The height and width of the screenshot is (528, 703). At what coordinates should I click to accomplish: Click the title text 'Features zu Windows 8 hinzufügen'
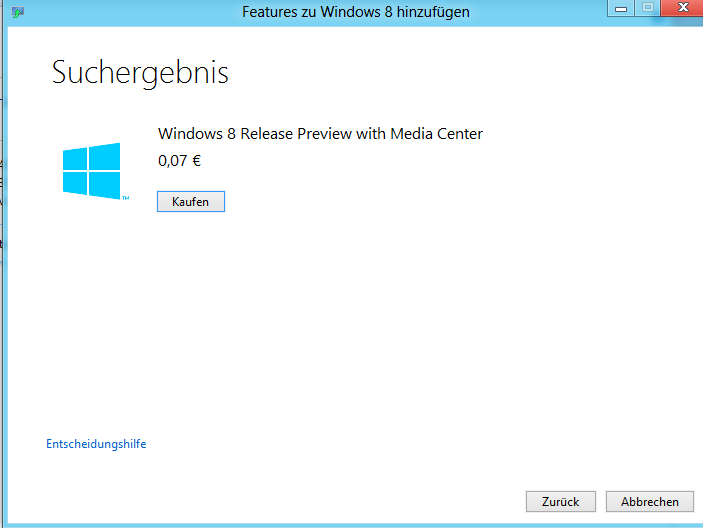[x=356, y=12]
